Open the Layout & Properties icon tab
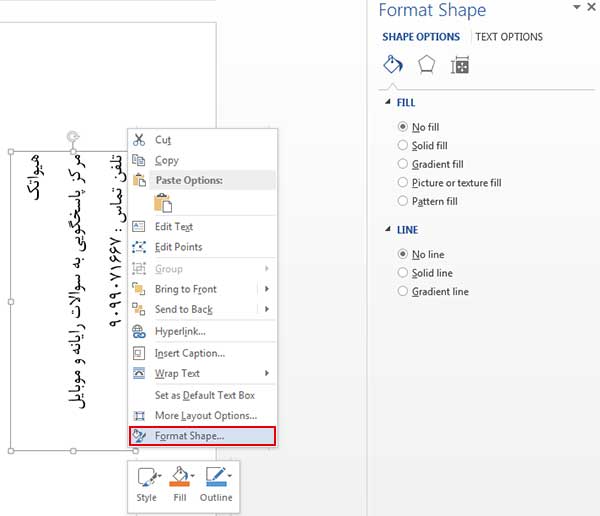 (x=460, y=65)
